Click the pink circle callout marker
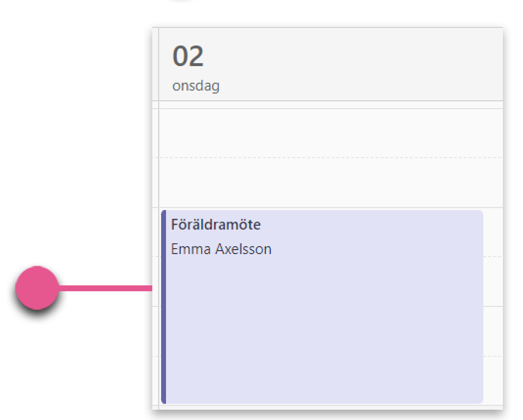Screen dimensions: 523x420 coord(37,288)
